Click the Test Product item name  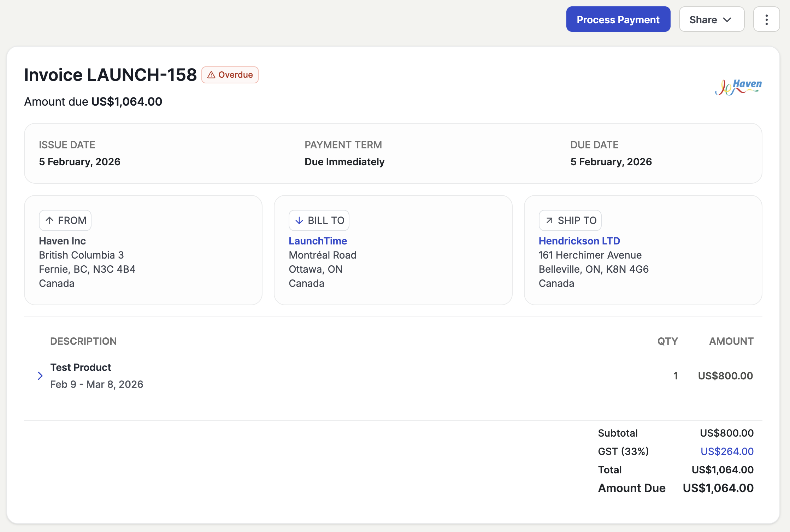coord(81,367)
